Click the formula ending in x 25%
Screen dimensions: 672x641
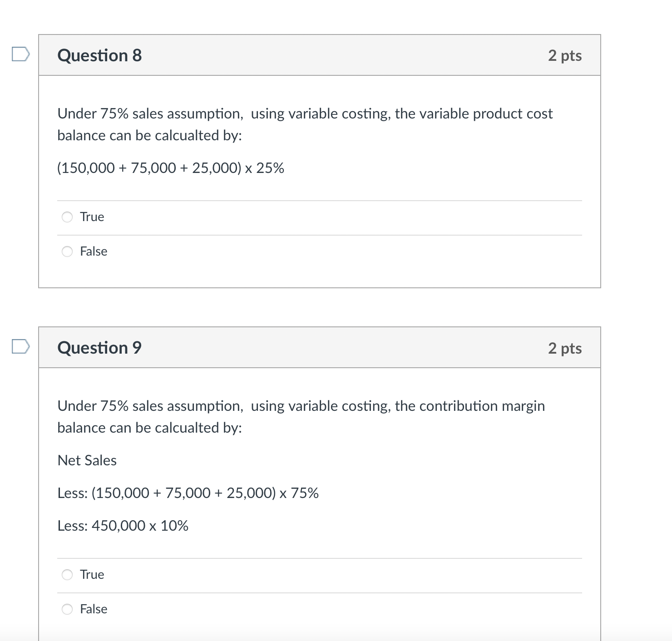click(x=171, y=168)
